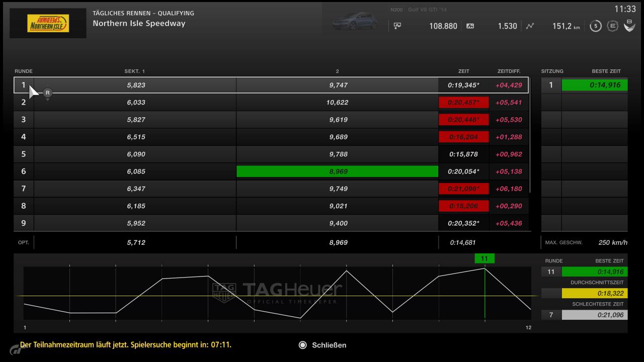Click sector 1 time 5,823
Screen dimensions: 644x362
(136, 85)
